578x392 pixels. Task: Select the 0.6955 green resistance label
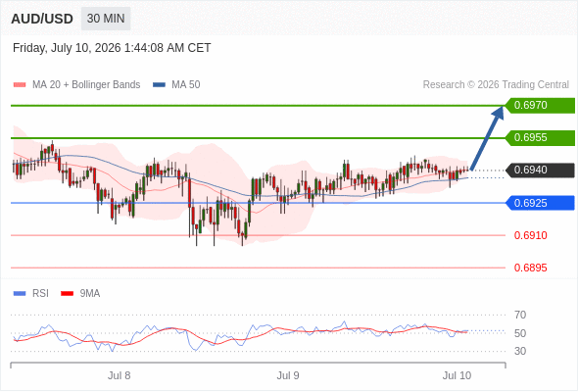tap(540, 138)
